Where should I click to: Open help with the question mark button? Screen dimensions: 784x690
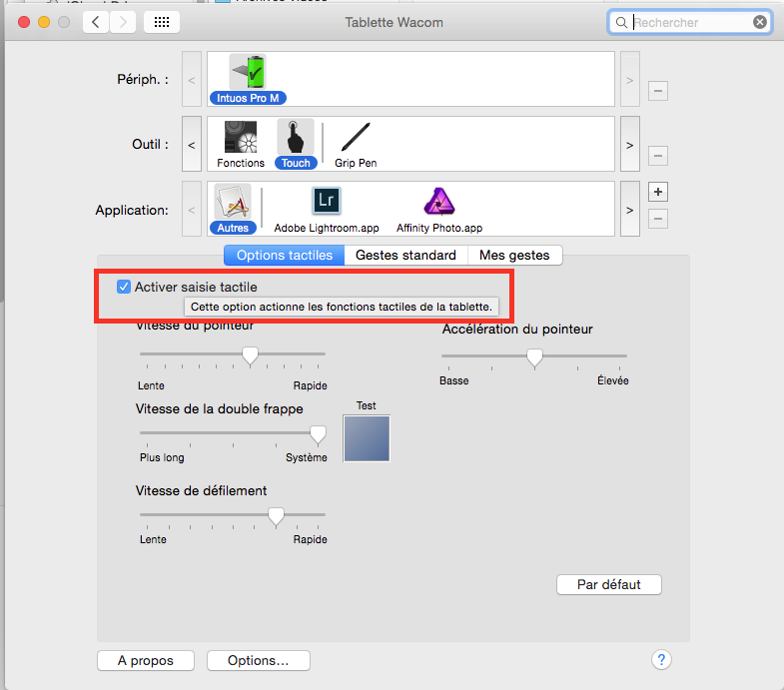661,660
